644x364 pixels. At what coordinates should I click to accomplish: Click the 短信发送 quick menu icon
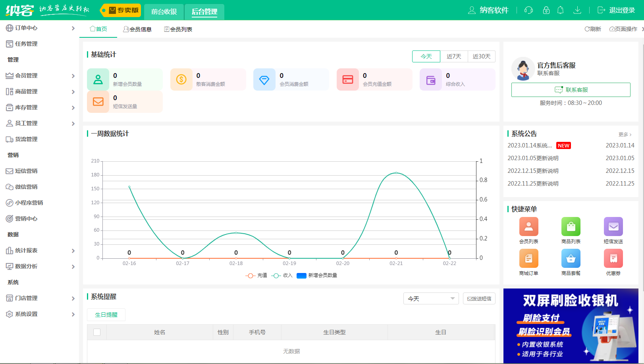[613, 227]
